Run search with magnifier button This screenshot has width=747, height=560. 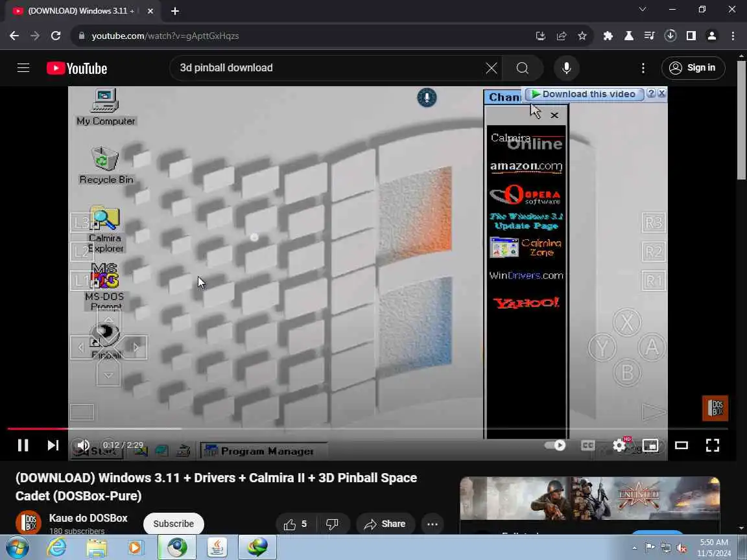point(523,68)
